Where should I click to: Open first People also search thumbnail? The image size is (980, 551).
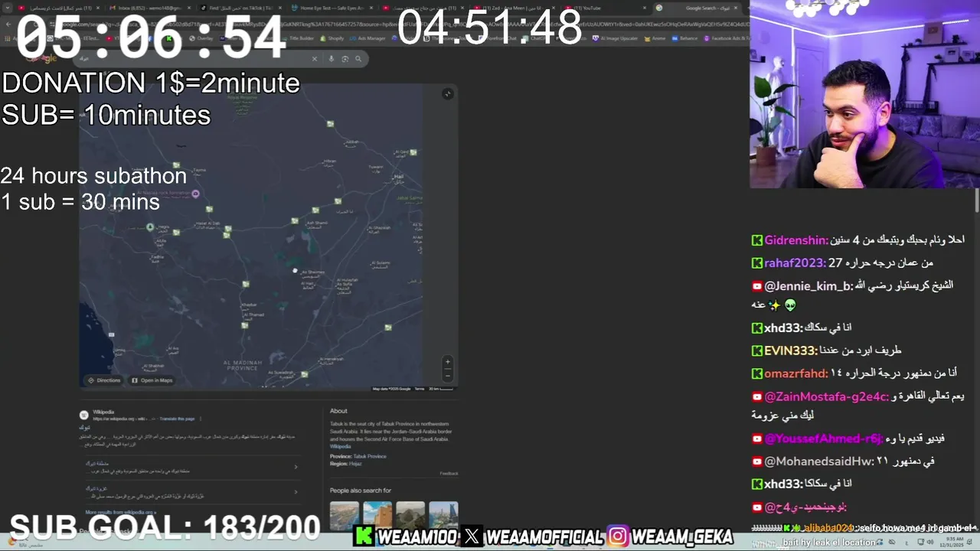(x=345, y=515)
